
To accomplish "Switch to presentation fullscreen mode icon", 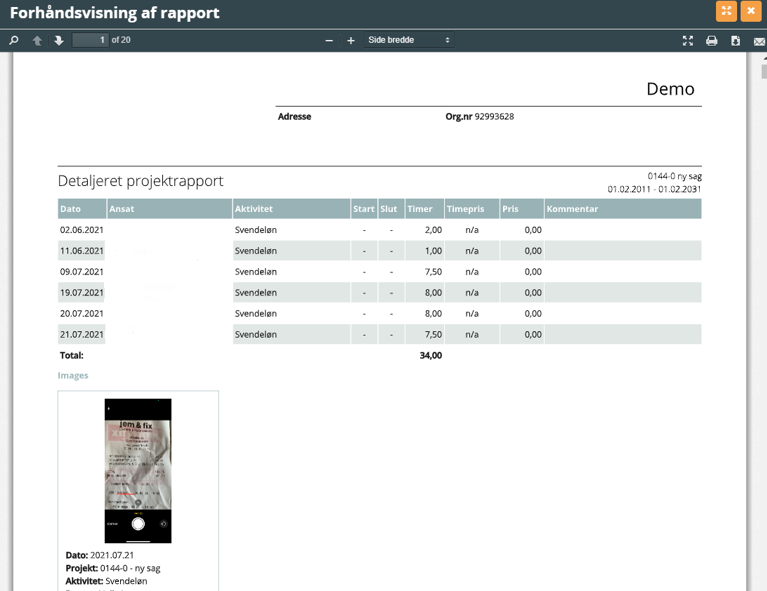I will (688, 41).
